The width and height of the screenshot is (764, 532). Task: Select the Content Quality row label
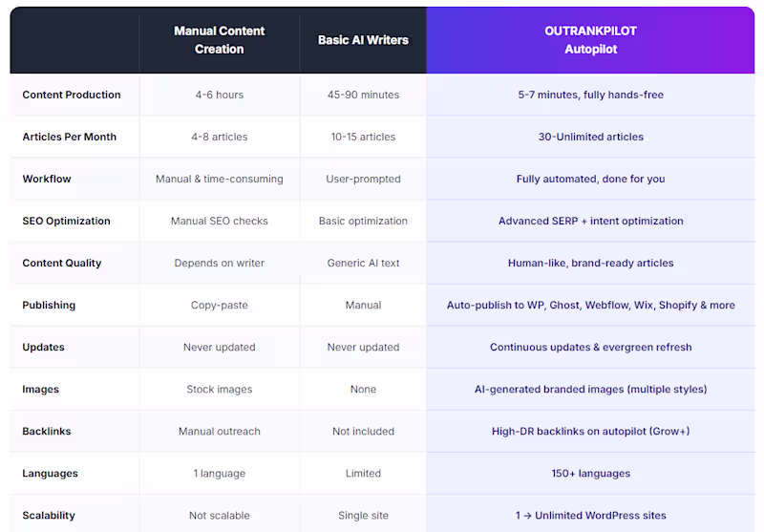[62, 263]
